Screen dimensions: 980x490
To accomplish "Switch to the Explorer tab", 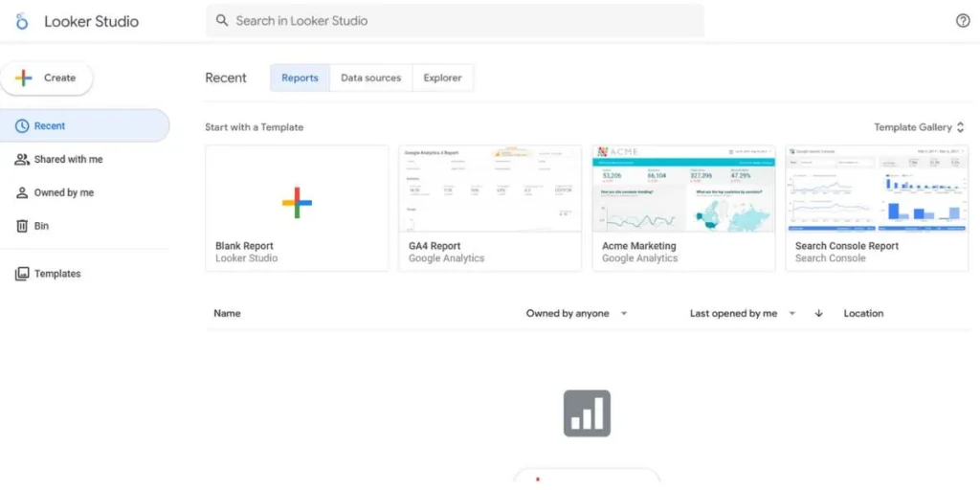I will pyautogui.click(x=442, y=78).
